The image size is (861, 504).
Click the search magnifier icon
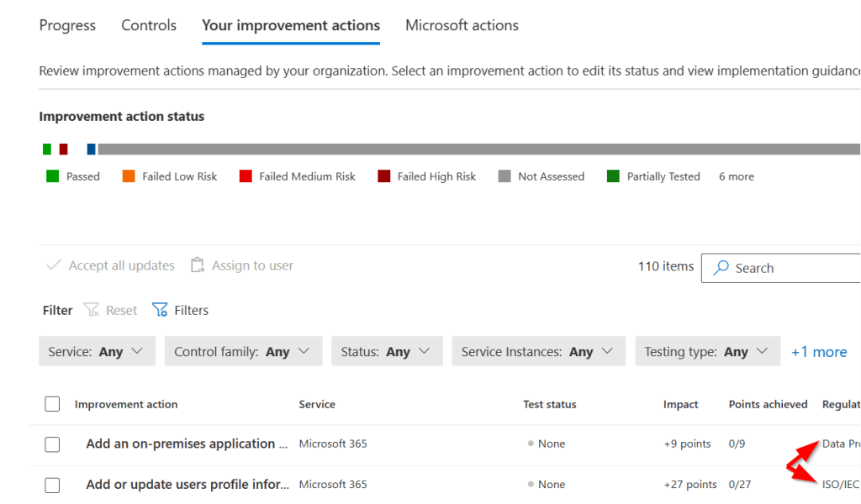coord(721,268)
